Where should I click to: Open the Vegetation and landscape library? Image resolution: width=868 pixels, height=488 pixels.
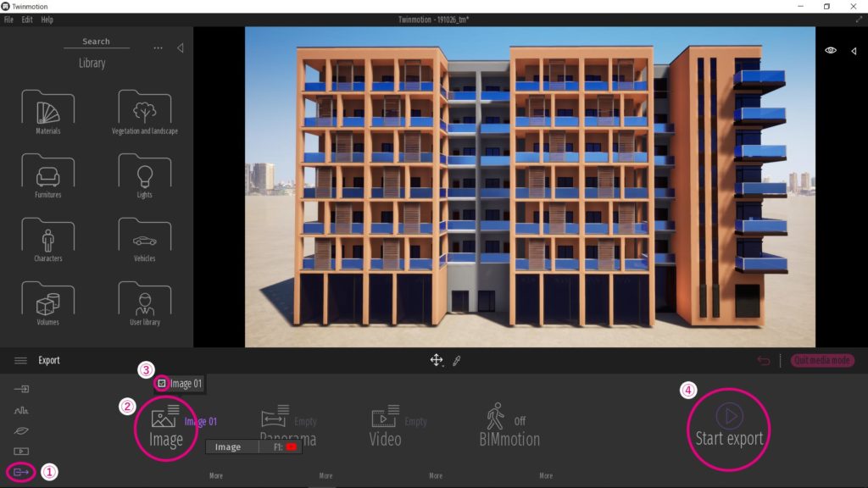pyautogui.click(x=142, y=112)
